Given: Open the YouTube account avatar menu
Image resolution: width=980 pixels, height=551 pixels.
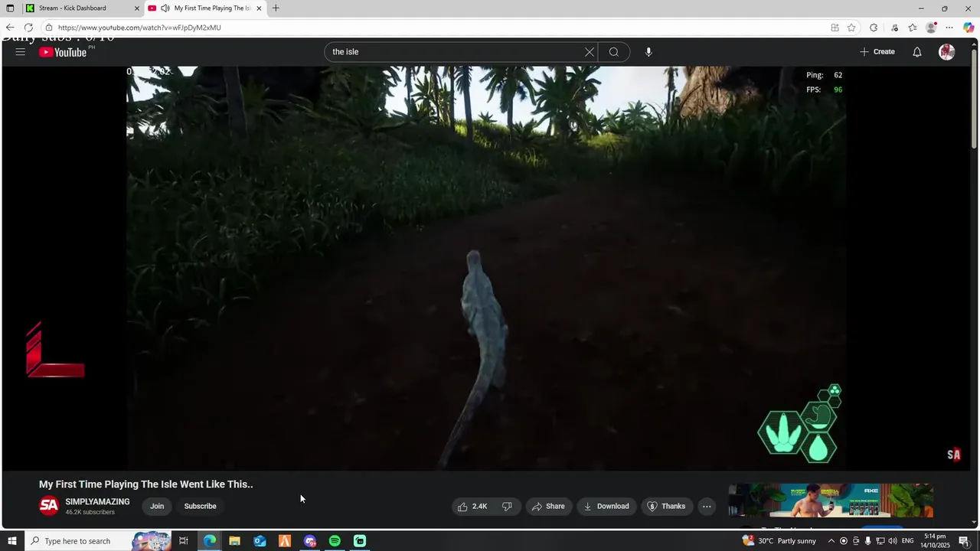Looking at the screenshot, I should 947,52.
